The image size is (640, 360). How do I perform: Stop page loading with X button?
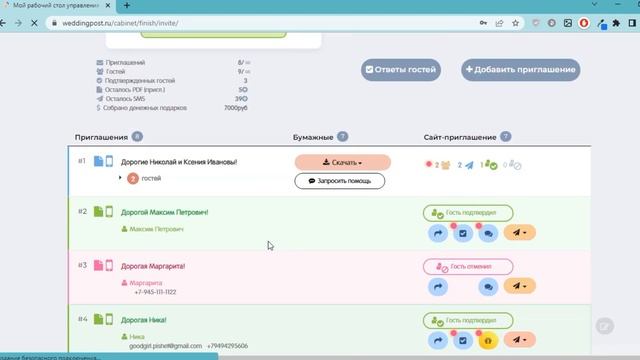(34, 23)
